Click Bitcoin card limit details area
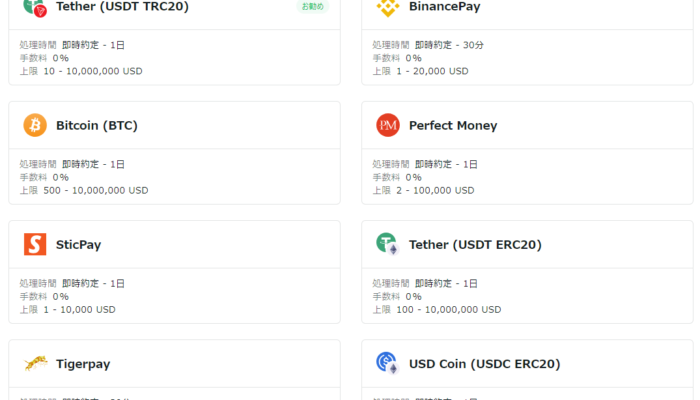The height and width of the screenshot is (400, 700). point(84,191)
